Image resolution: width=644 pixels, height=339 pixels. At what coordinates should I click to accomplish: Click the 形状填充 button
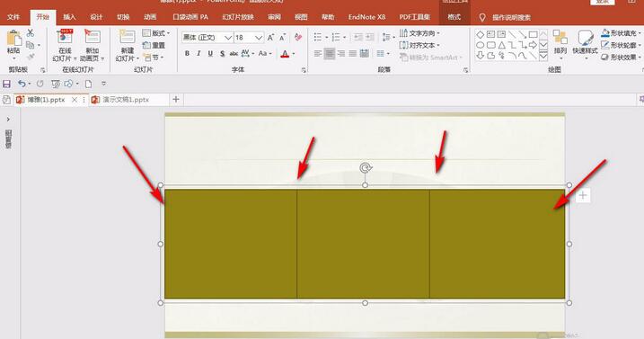(620, 33)
